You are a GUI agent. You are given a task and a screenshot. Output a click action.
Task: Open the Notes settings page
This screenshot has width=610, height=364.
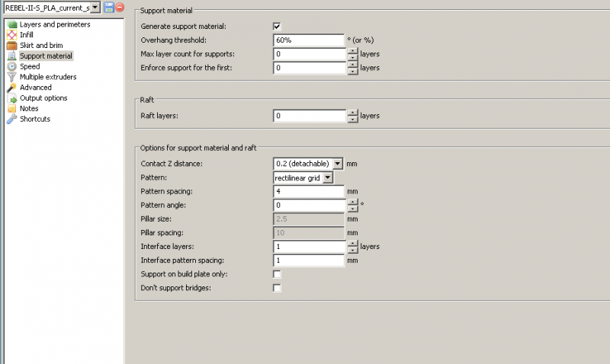coord(29,108)
